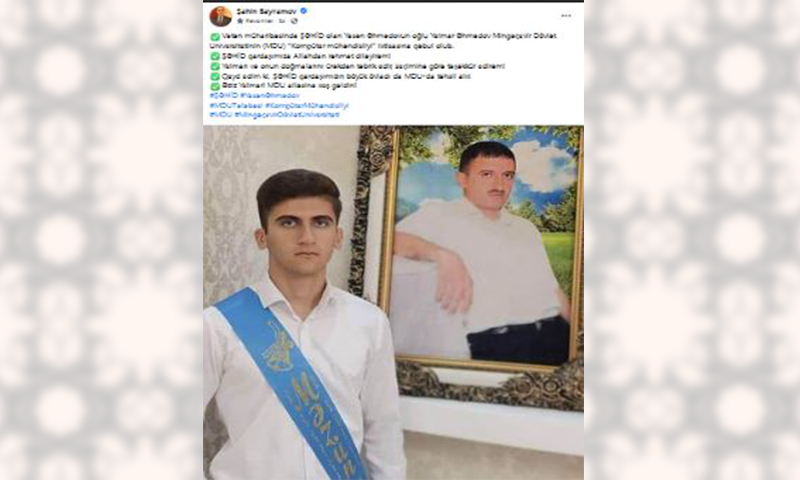Click check emoji beside 'Qeyd edim ki' line
The height and width of the screenshot is (480, 800).
tap(215, 77)
